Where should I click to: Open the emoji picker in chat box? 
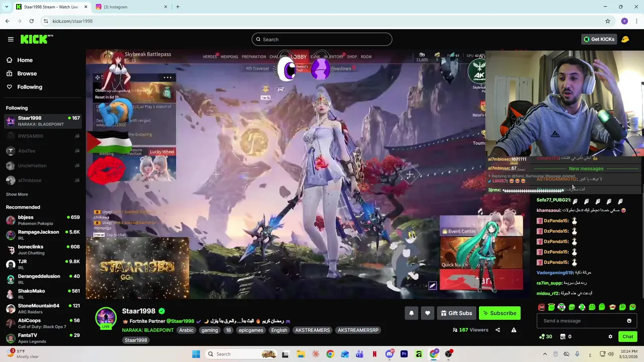629,321
